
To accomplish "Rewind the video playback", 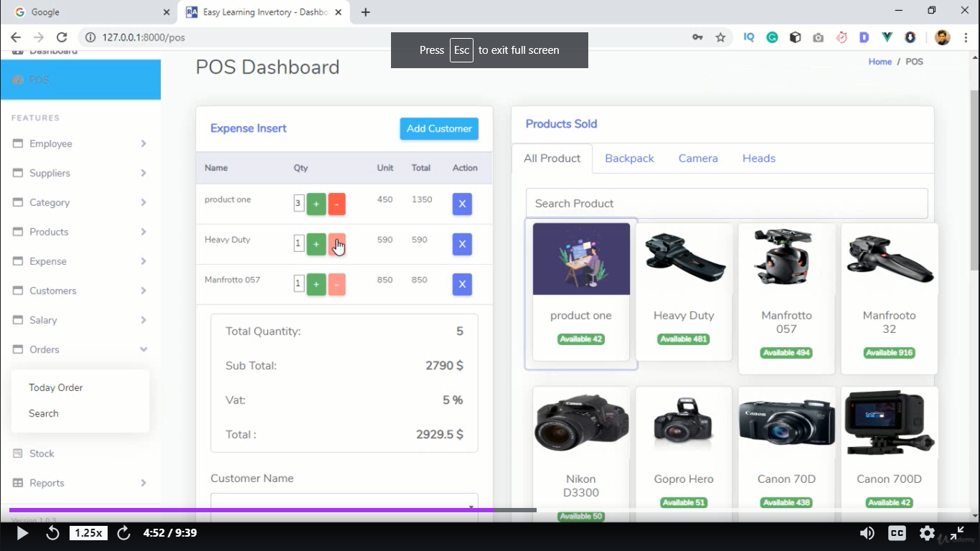I will (52, 533).
